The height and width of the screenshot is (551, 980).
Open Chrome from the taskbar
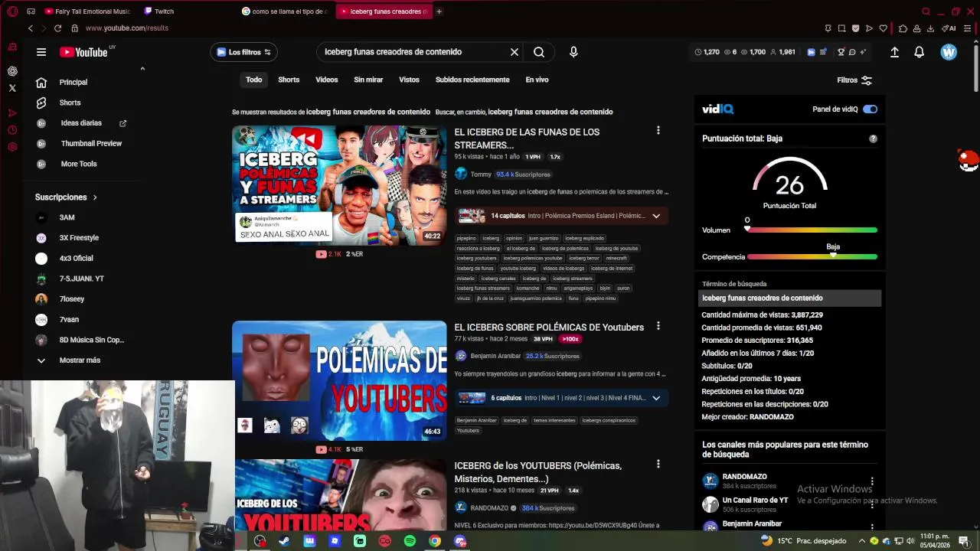coord(435,541)
